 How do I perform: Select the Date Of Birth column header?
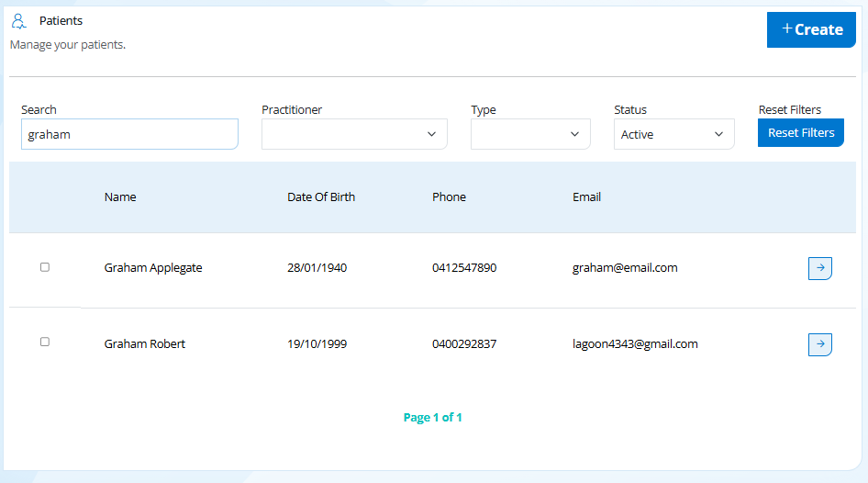(321, 197)
